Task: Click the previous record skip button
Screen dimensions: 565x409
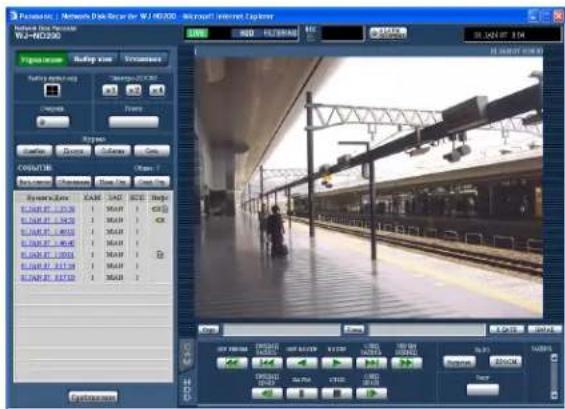Action: tap(267, 363)
